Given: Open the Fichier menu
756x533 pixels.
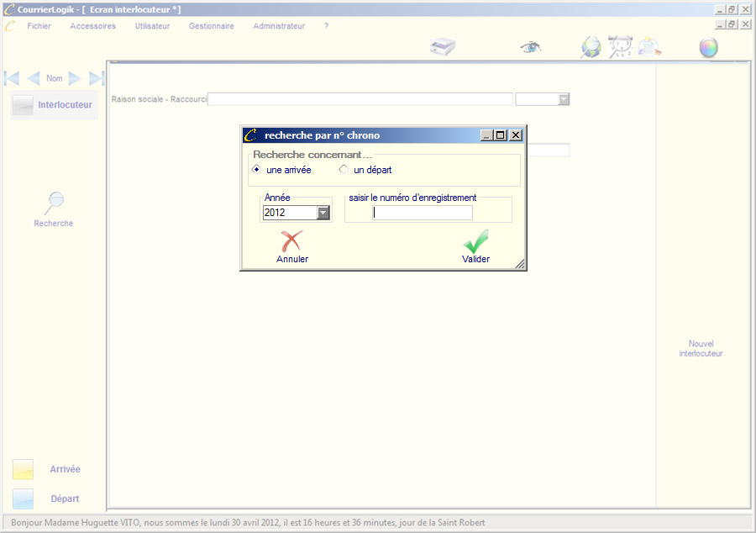Looking at the screenshot, I should coord(39,26).
